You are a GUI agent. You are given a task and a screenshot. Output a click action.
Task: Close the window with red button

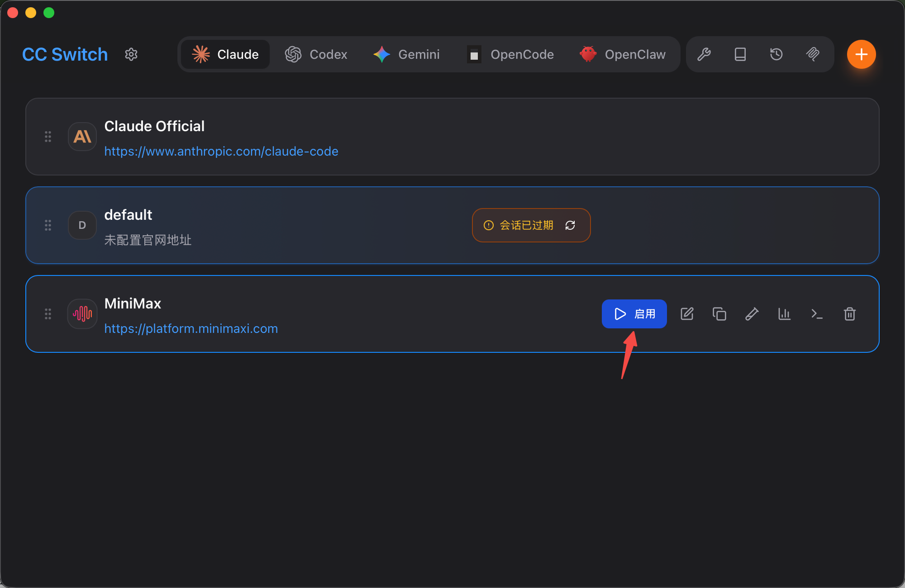point(13,13)
